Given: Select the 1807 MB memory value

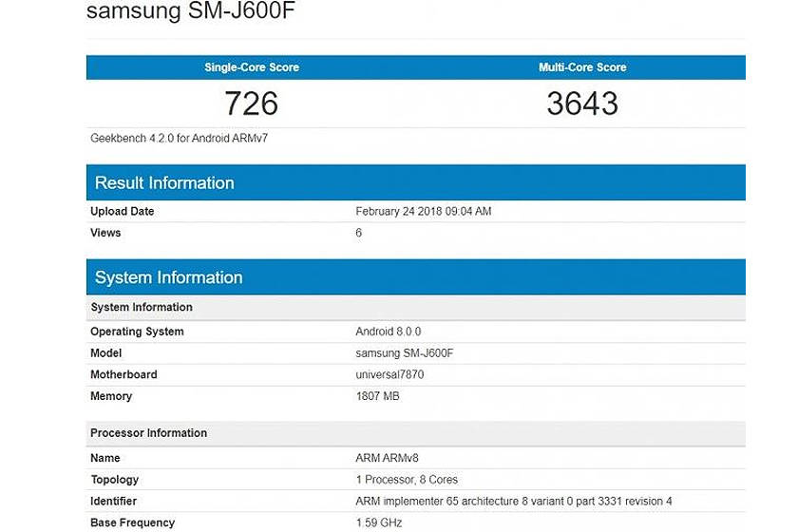Looking at the screenshot, I should [x=378, y=396].
